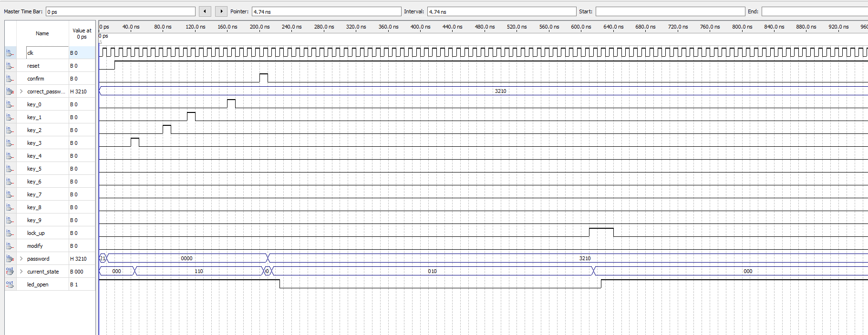
Task: Click the key_2 input pin icon
Action: tap(10, 130)
